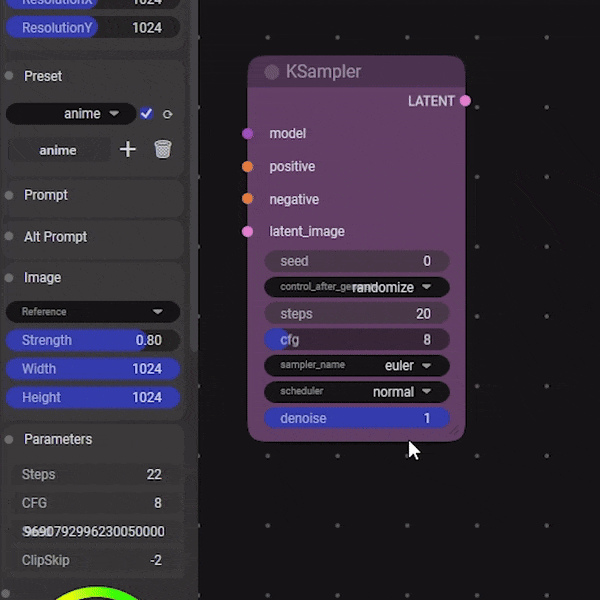Image resolution: width=600 pixels, height=600 pixels.
Task: Click the anime preset name button
Action: (x=58, y=150)
